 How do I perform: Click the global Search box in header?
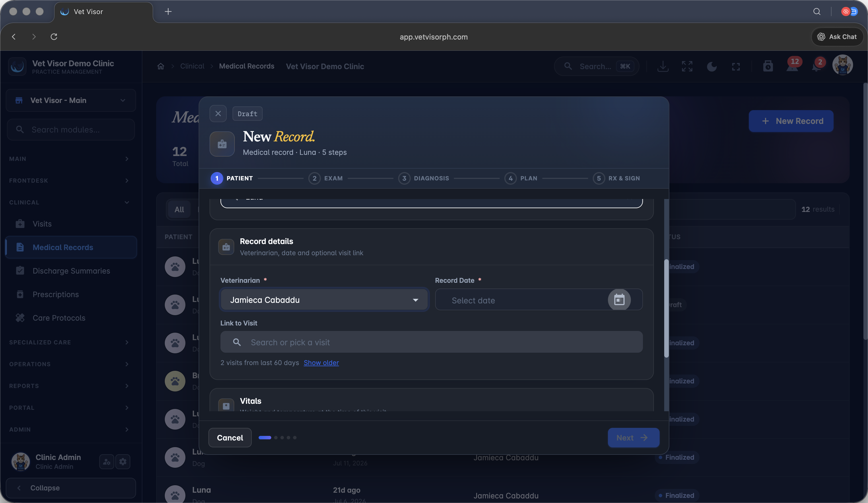click(596, 66)
